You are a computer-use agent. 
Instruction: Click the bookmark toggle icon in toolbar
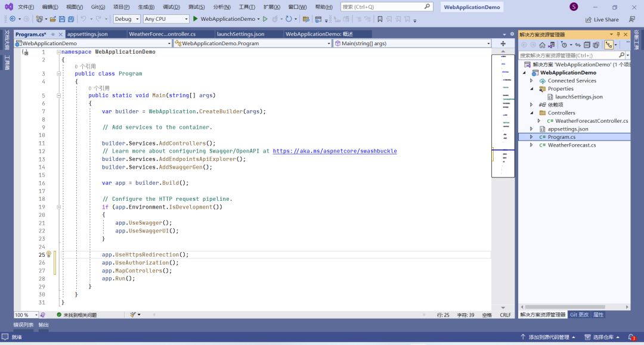pos(380,19)
